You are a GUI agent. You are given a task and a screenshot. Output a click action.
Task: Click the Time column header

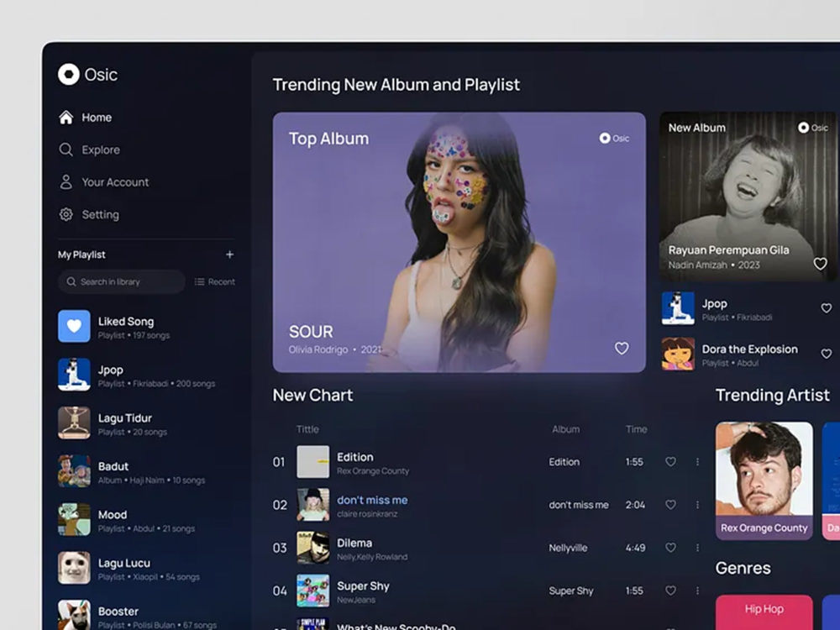[637, 429]
